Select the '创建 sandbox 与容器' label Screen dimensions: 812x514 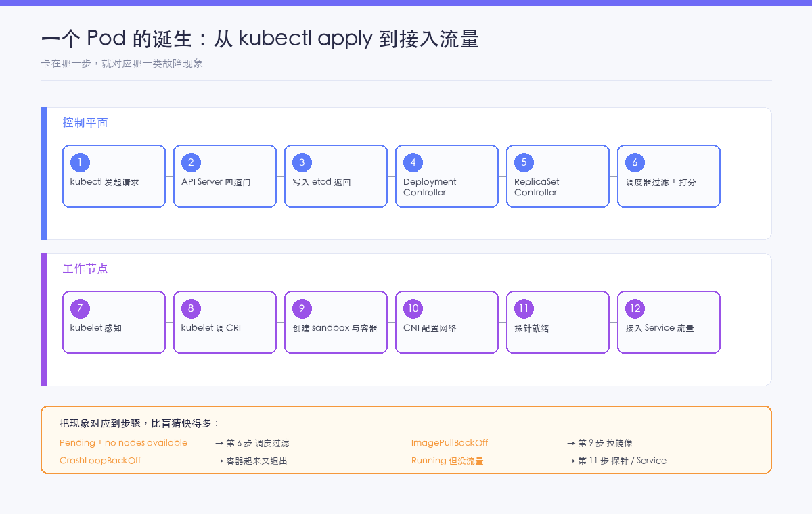[335, 328]
